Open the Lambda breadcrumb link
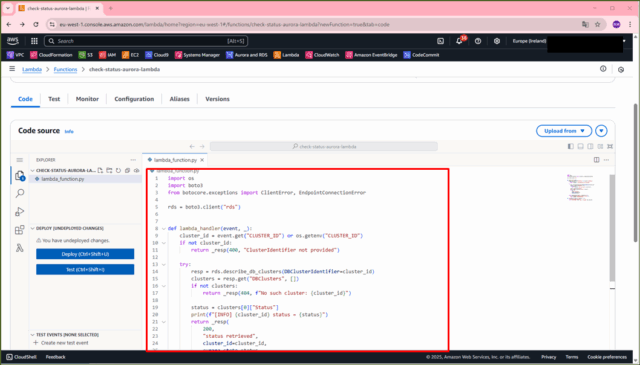640x365 pixels. click(x=32, y=69)
